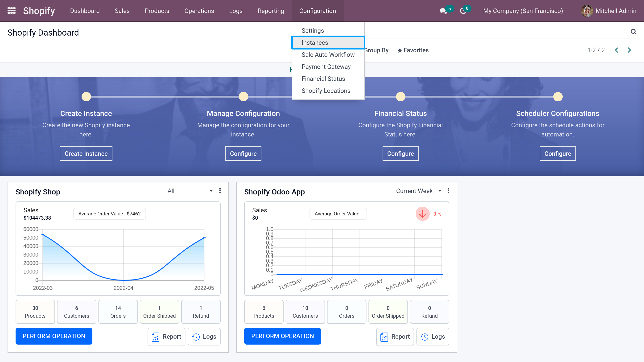
Task: Select Payment Gateway menu entry
Action: pyautogui.click(x=328, y=66)
